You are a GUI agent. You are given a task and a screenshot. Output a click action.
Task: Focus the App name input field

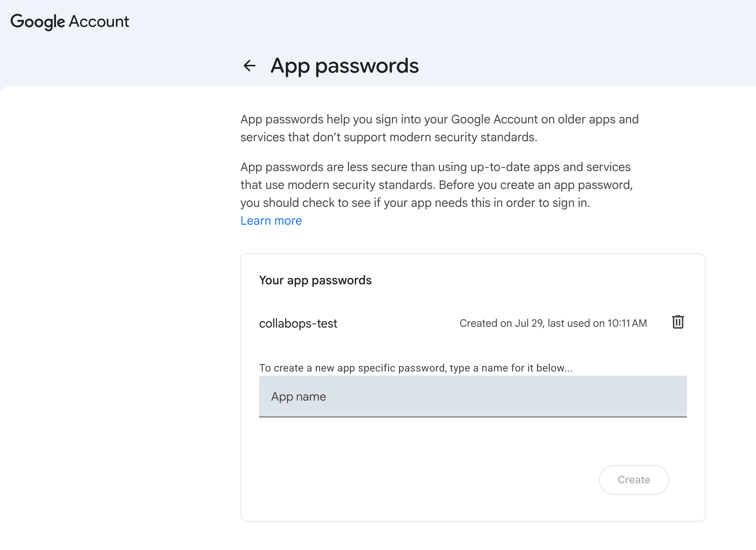pyautogui.click(x=473, y=396)
